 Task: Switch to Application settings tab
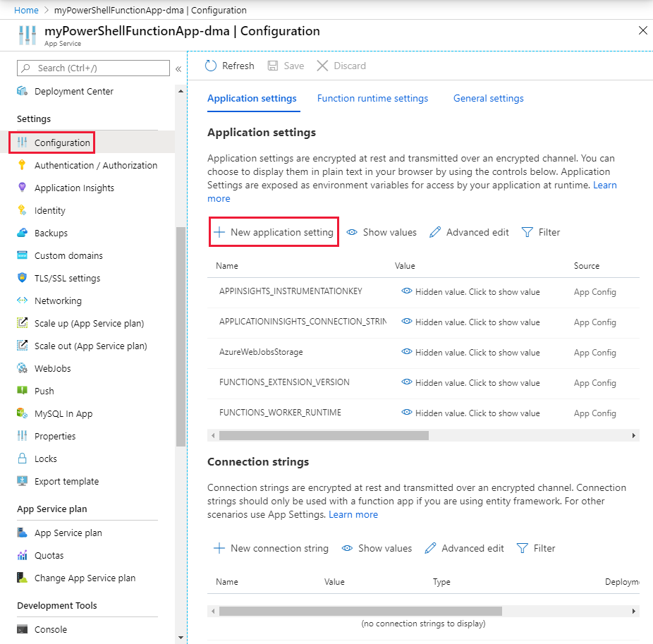tap(252, 98)
